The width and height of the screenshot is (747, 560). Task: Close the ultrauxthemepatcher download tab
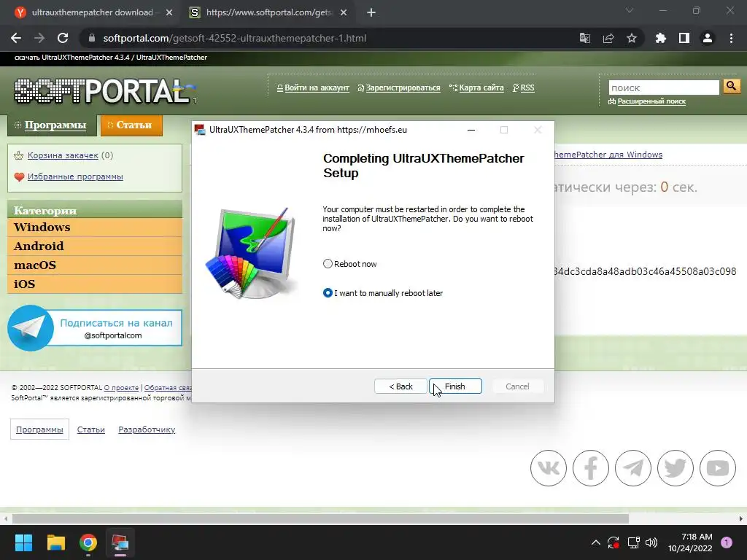(x=169, y=13)
